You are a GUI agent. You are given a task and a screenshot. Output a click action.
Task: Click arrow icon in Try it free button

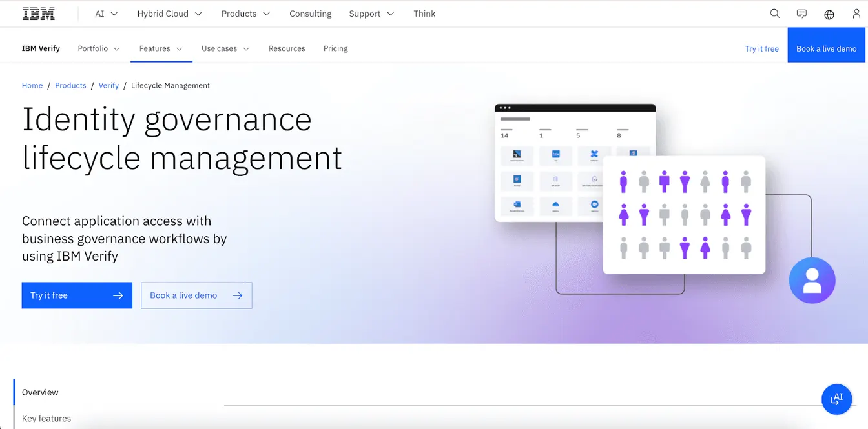(x=118, y=295)
